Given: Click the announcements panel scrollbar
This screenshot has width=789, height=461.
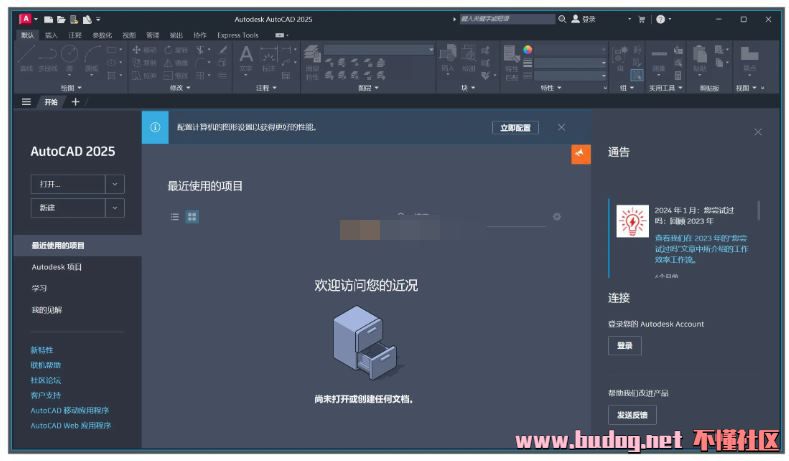Looking at the screenshot, I should point(758,210).
